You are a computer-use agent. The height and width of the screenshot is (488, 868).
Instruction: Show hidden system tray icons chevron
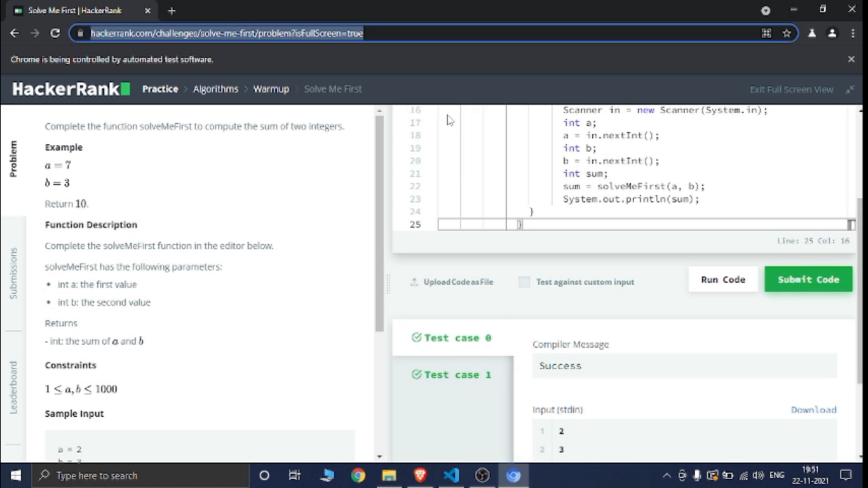point(667,475)
